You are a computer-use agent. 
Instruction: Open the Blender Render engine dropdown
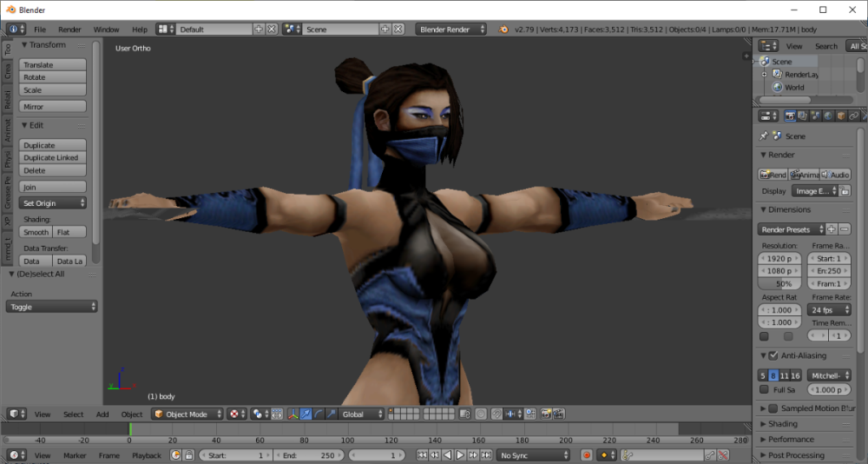451,29
